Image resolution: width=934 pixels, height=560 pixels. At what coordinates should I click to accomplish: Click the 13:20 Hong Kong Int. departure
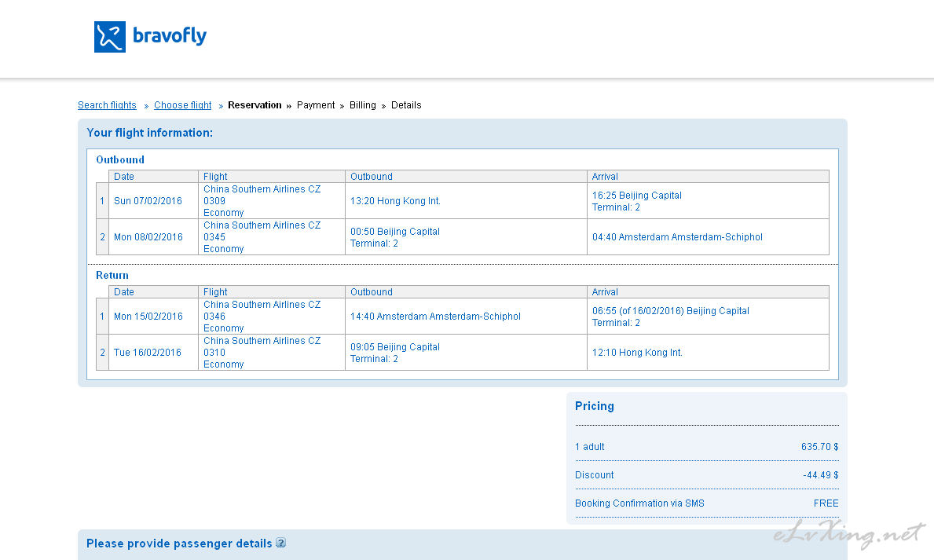[395, 201]
